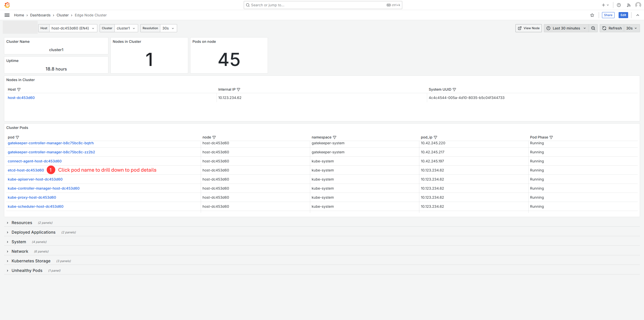The height and width of the screenshot is (320, 644).
Task: Open the Last 30 minutes time picker
Action: point(566,28)
